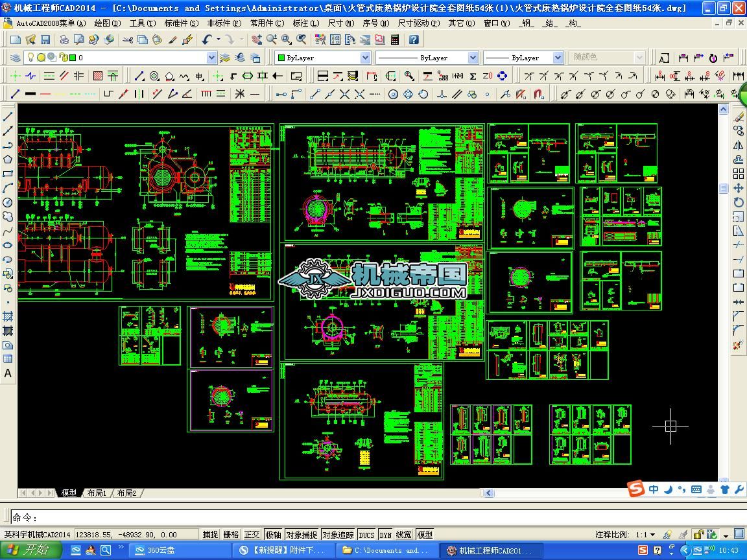Click the text height 'A' dimension icon
The height and width of the screenshot is (560, 747).
coord(664,58)
